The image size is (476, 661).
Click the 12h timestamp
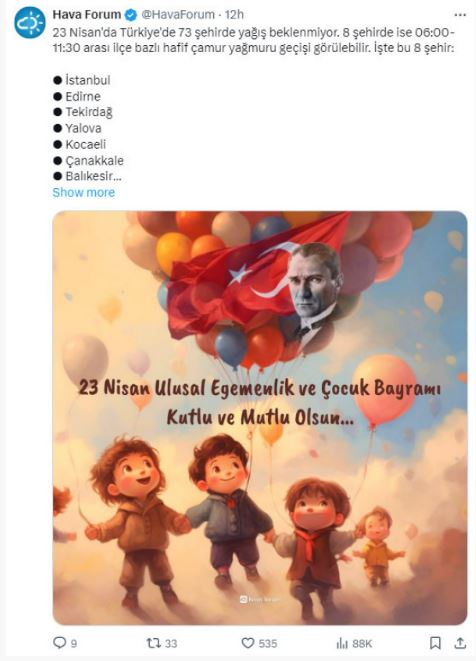tap(234, 15)
